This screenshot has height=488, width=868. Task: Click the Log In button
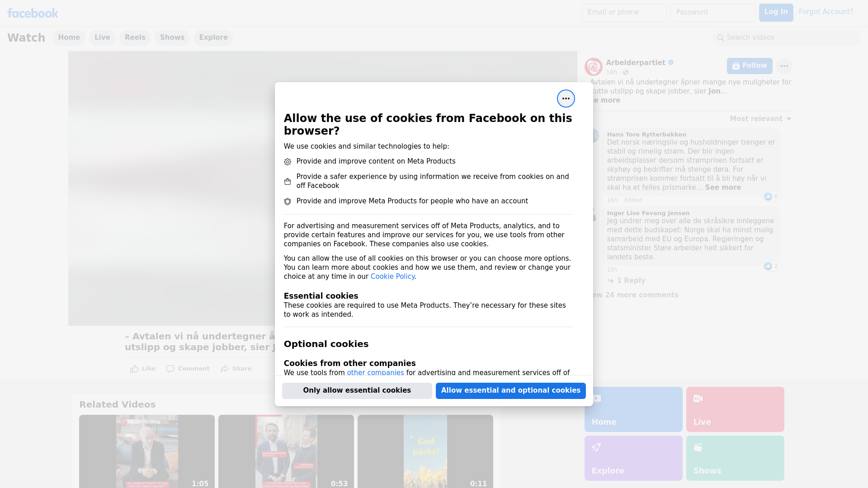click(x=776, y=13)
